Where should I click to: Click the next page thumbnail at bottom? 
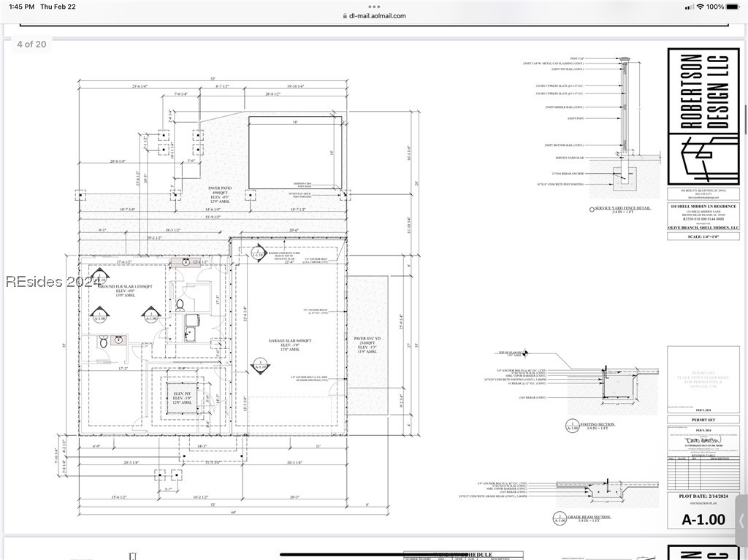click(x=373, y=549)
